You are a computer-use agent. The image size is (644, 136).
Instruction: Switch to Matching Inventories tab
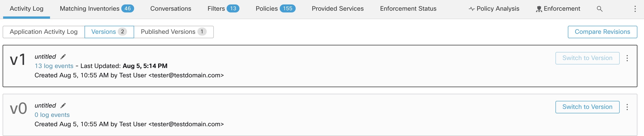[x=97, y=9]
